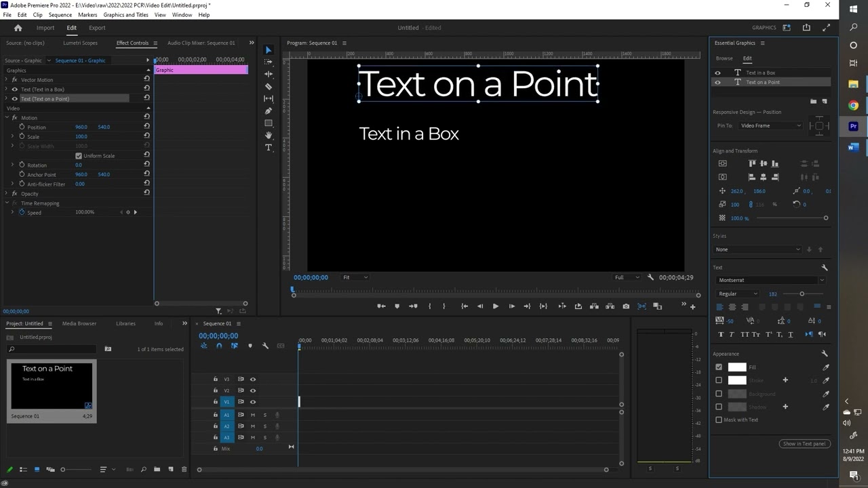This screenshot has width=868, height=488.
Task: Open text panel wrench settings
Action: click(825, 268)
